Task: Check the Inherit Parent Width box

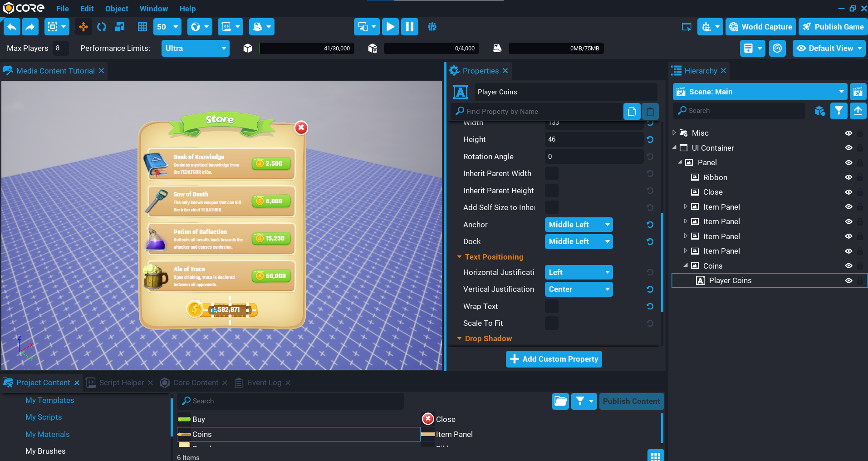Action: click(x=551, y=173)
